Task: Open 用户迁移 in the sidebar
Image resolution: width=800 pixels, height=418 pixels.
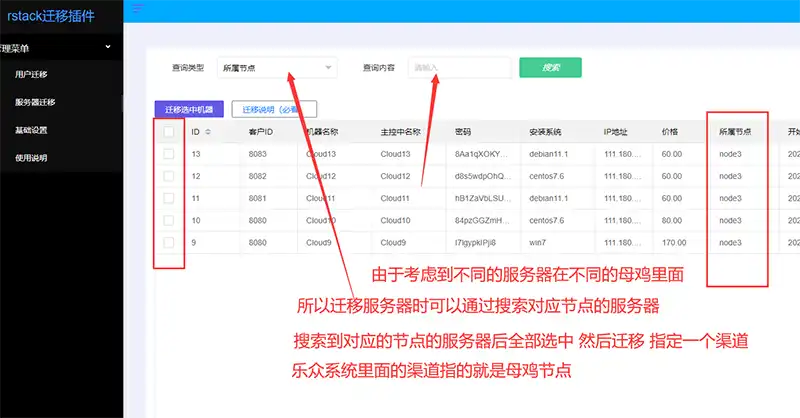Action: click(x=32, y=74)
